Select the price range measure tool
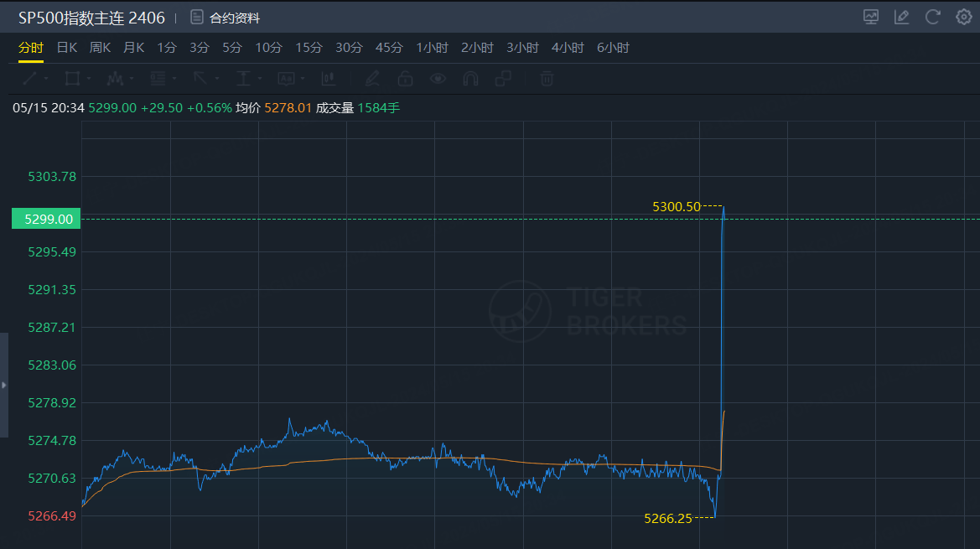The image size is (980, 549). tap(243, 78)
